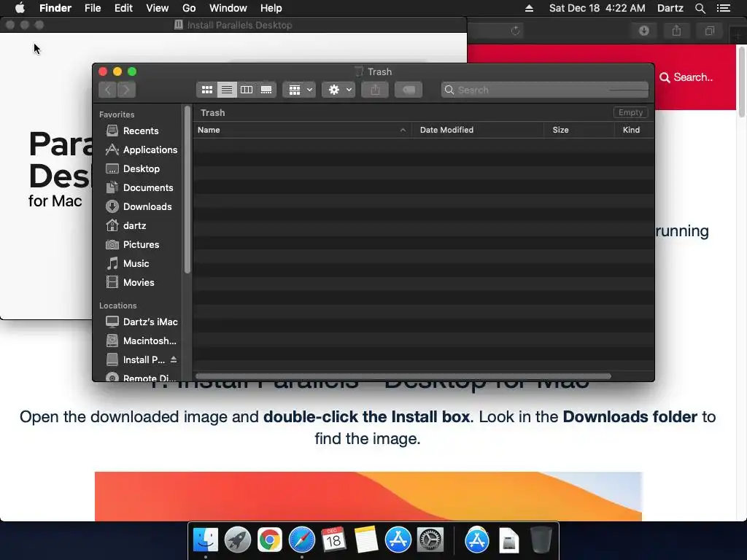This screenshot has width=747, height=560.
Task: Click the sidebar vertical scrollbar
Action: [187, 190]
